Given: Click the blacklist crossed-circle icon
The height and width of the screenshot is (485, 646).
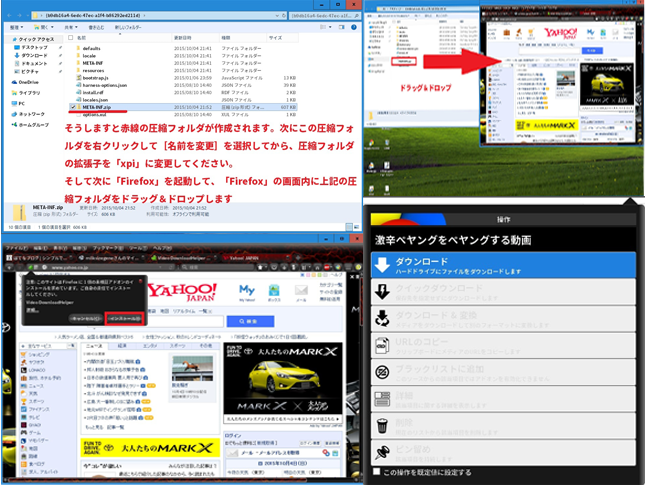Looking at the screenshot, I should point(382,372).
